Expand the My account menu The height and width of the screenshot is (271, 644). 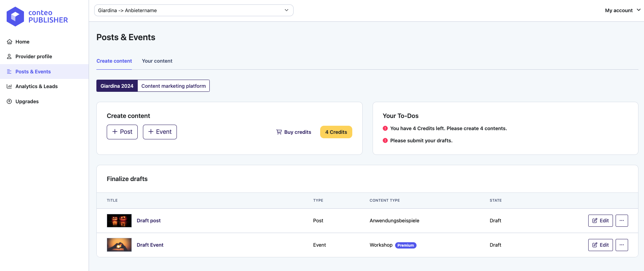tap(623, 10)
